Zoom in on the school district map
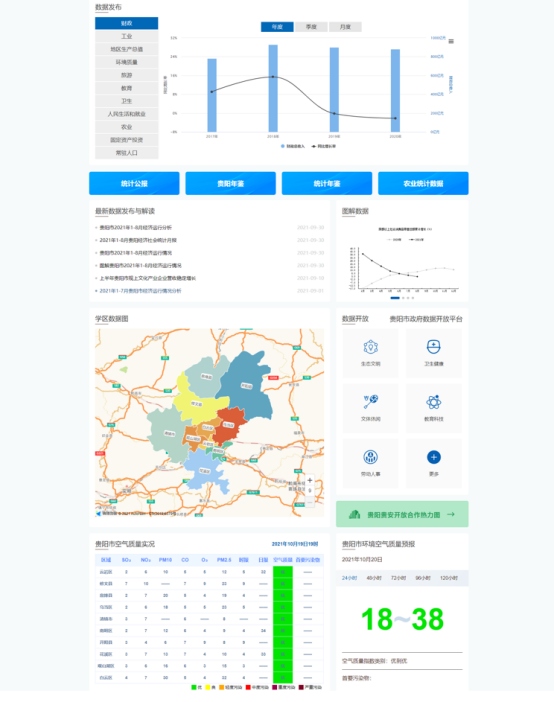The height and width of the screenshot is (702, 554). pyautogui.click(x=309, y=480)
